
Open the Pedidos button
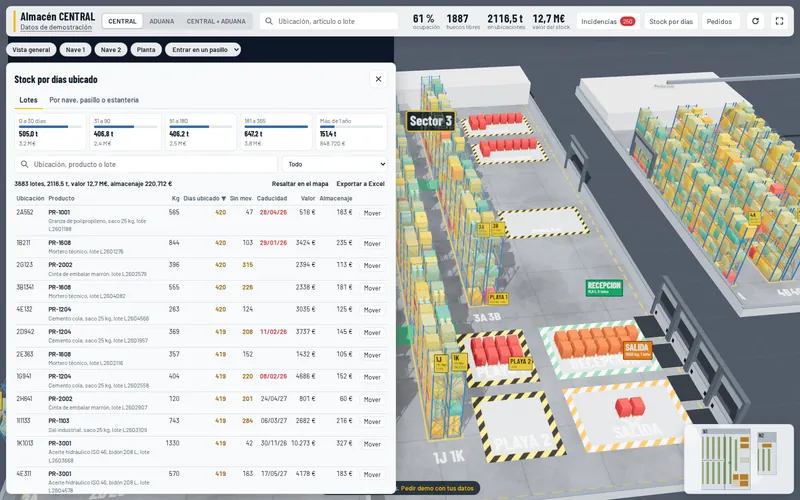(719, 21)
